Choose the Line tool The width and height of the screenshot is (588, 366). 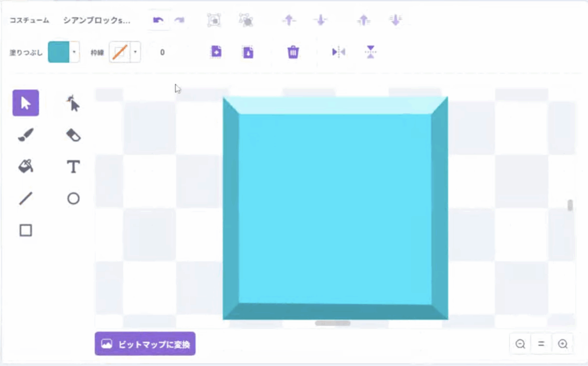(x=26, y=199)
